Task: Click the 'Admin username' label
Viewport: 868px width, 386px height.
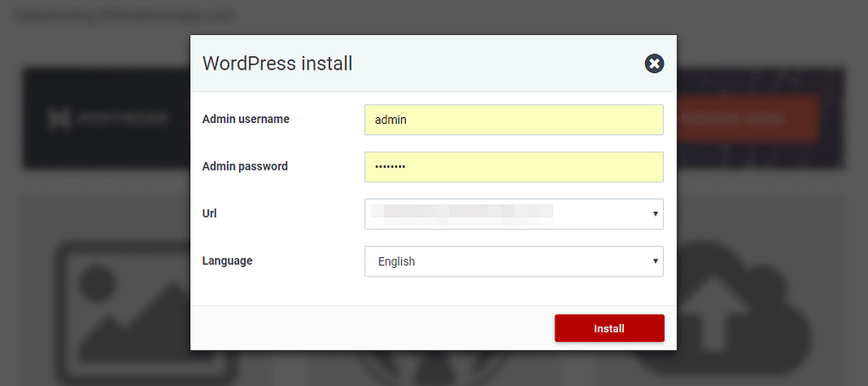Action: click(246, 119)
